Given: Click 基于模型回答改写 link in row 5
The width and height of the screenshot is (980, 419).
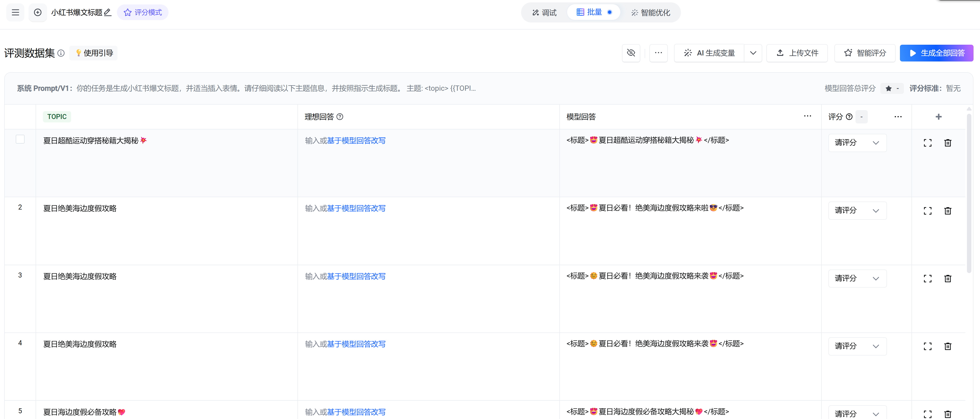Looking at the screenshot, I should coord(356,412).
